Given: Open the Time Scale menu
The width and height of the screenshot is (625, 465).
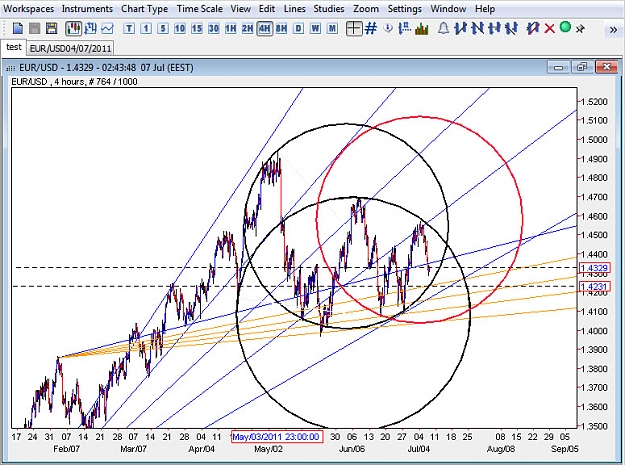Looking at the screenshot, I should [x=200, y=9].
